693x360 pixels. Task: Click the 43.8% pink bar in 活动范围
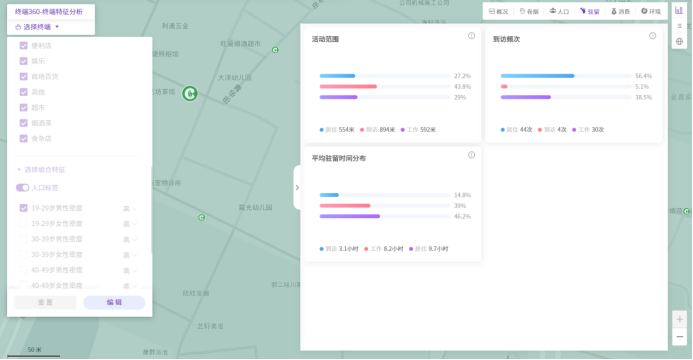348,87
